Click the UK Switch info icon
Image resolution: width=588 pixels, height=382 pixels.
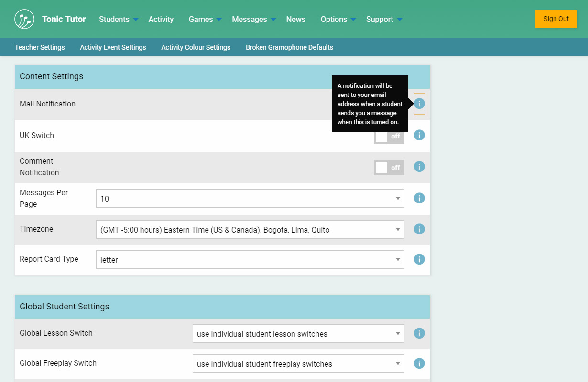[x=419, y=135]
